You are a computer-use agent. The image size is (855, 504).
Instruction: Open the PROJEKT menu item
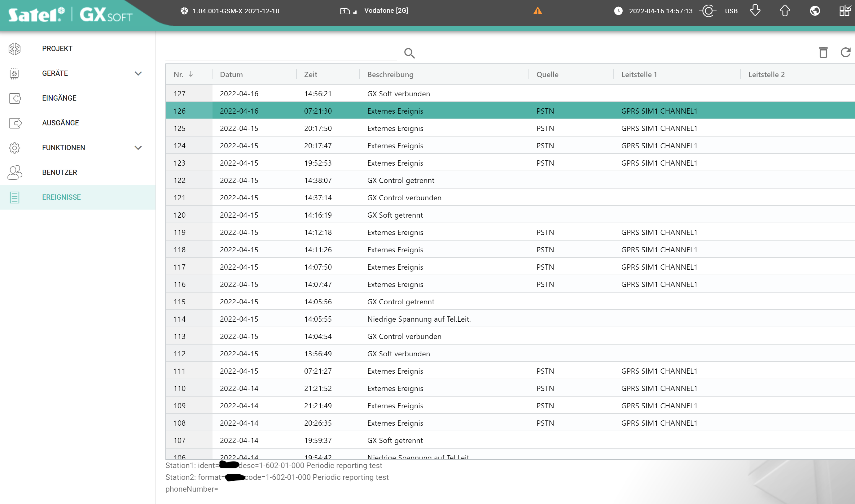(57, 49)
